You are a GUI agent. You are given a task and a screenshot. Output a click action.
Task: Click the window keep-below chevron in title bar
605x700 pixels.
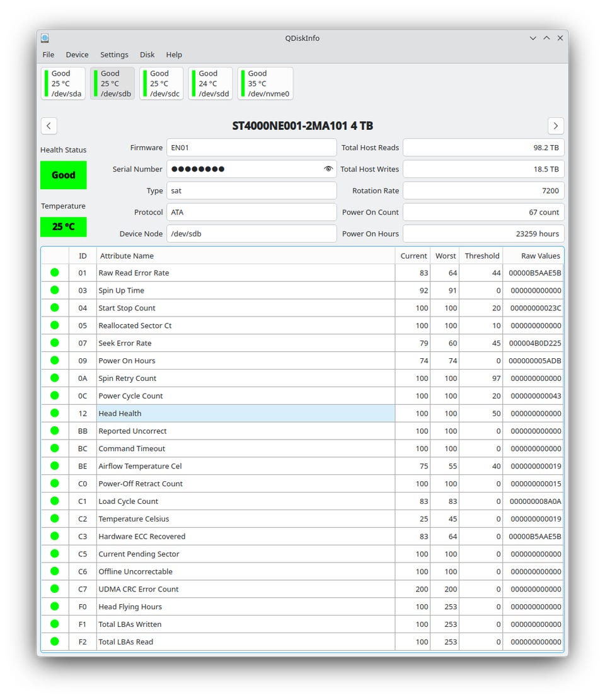pyautogui.click(x=533, y=38)
